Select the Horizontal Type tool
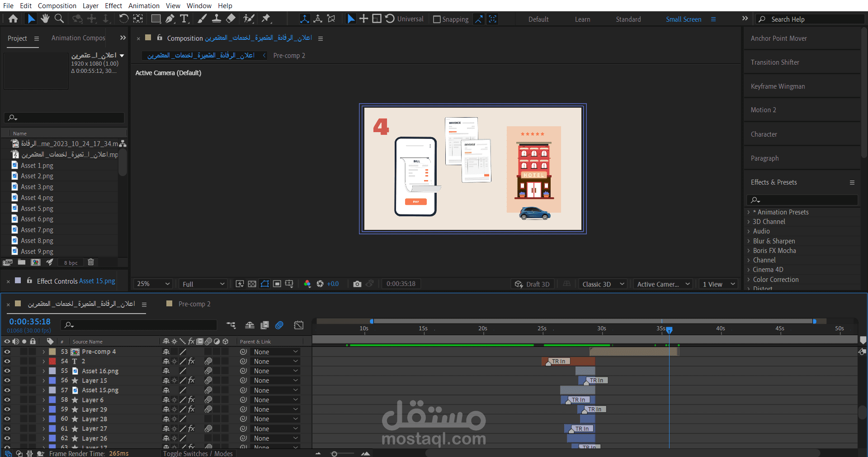The height and width of the screenshot is (457, 868). pos(184,19)
